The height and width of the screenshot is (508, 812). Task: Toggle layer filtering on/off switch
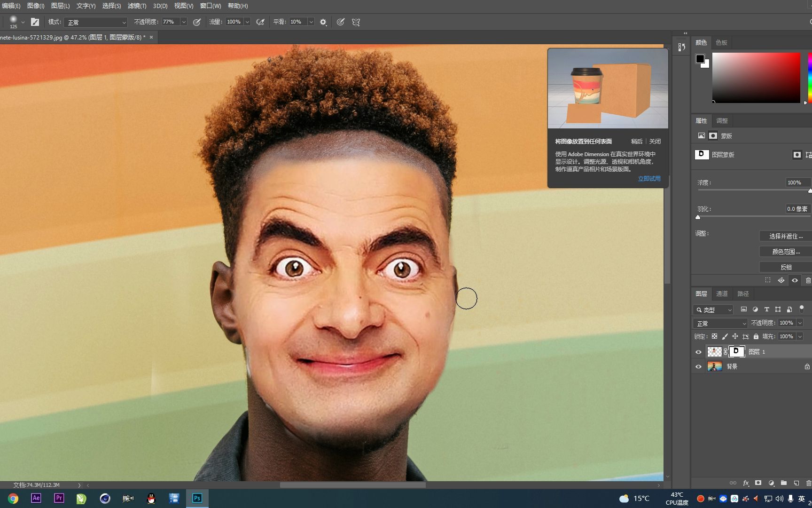click(x=802, y=309)
